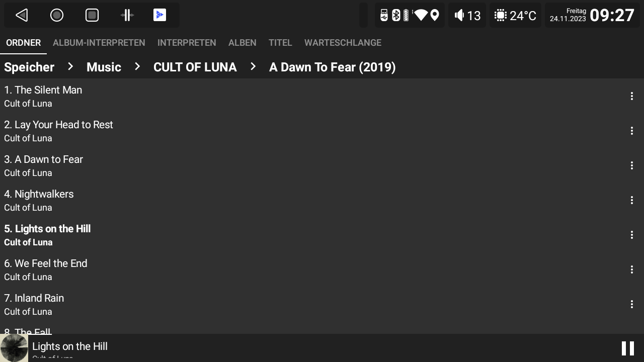Open options menu for Inland Rain
The width and height of the screenshot is (644, 362).
(631, 304)
